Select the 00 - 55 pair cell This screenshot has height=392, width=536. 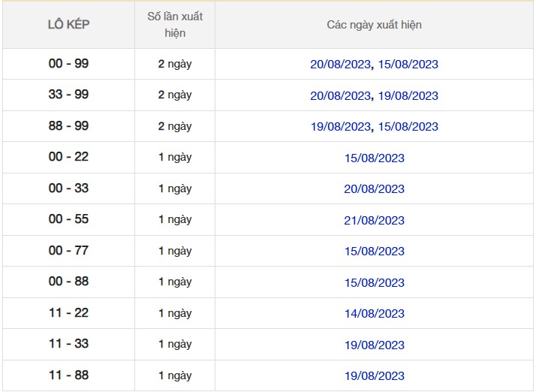[68, 219]
